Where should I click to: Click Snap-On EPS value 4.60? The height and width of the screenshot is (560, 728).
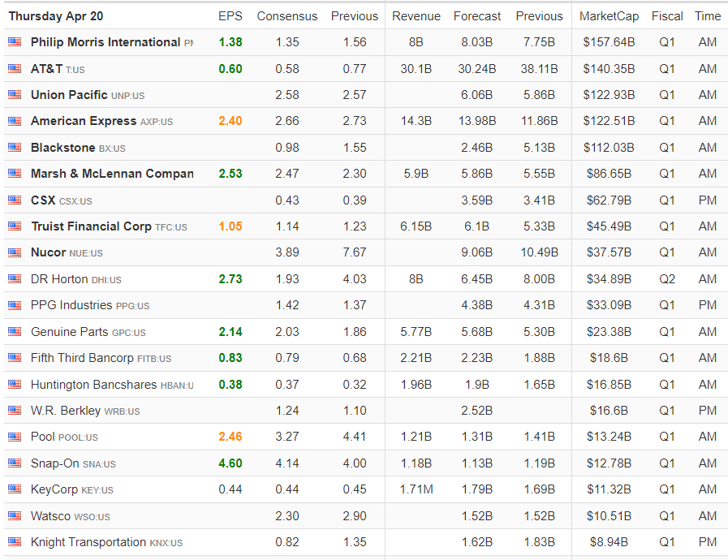point(230,463)
